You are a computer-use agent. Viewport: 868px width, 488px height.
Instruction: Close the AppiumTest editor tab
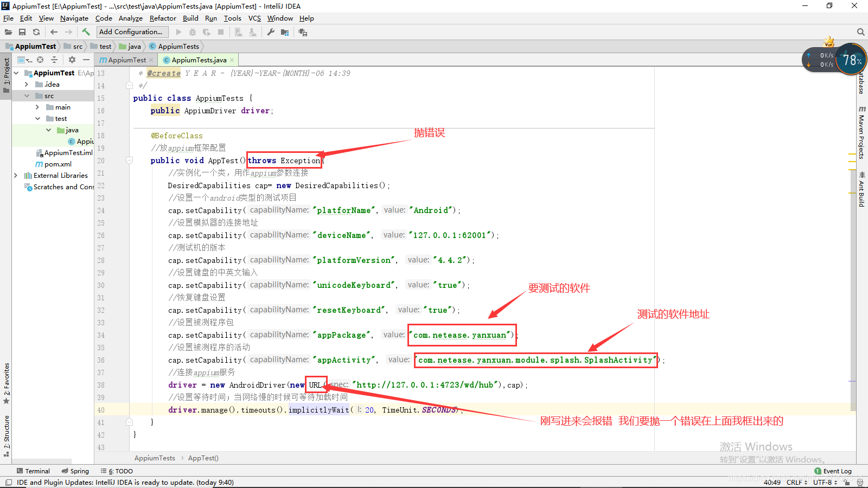(x=151, y=60)
